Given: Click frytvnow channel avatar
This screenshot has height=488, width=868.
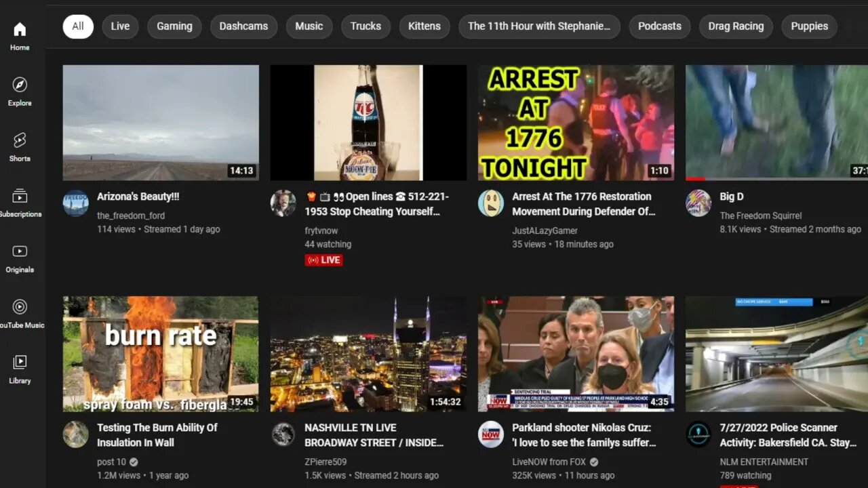Looking at the screenshot, I should [x=283, y=203].
